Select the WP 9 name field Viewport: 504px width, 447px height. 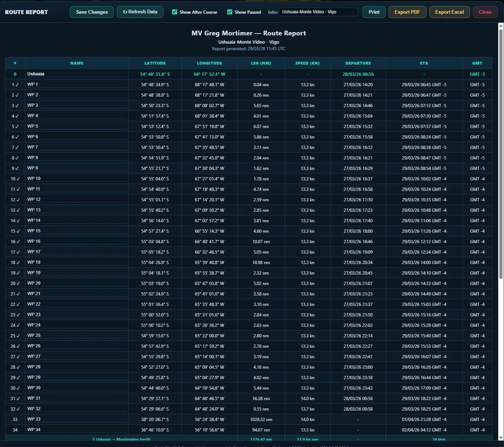[x=77, y=168]
